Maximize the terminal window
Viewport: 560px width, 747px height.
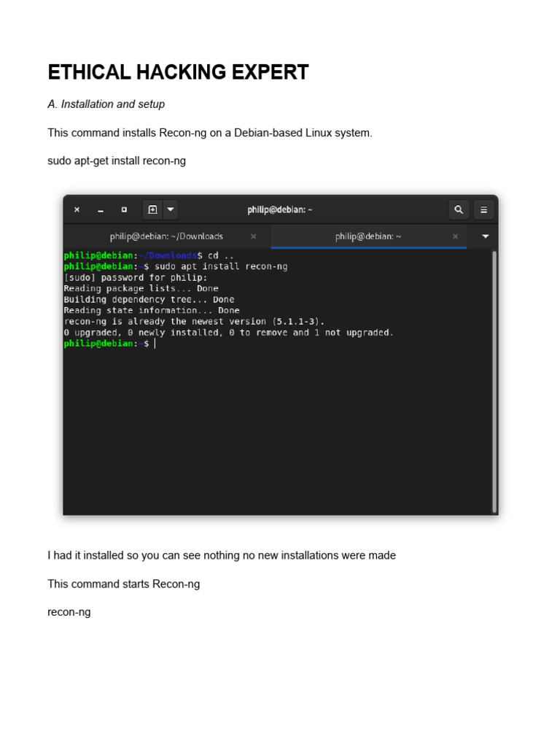click(124, 209)
